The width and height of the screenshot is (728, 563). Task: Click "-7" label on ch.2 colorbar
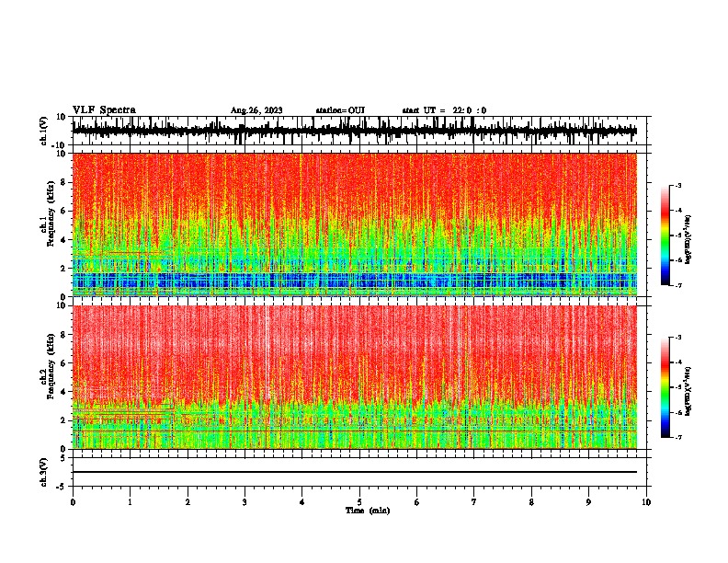[x=677, y=437]
